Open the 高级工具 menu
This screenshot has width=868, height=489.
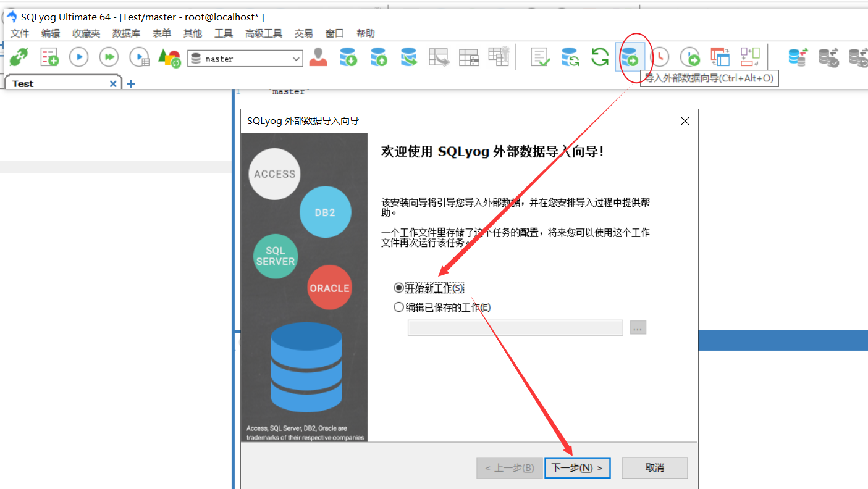(x=263, y=33)
